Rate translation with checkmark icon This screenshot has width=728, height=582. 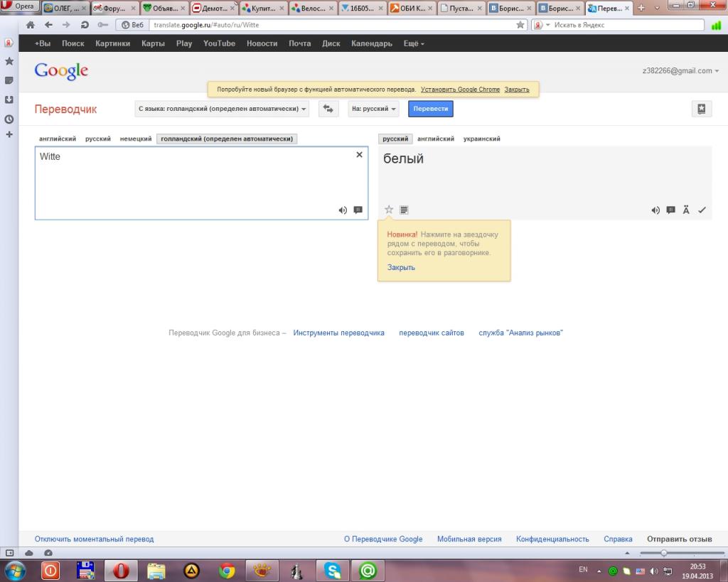(702, 210)
